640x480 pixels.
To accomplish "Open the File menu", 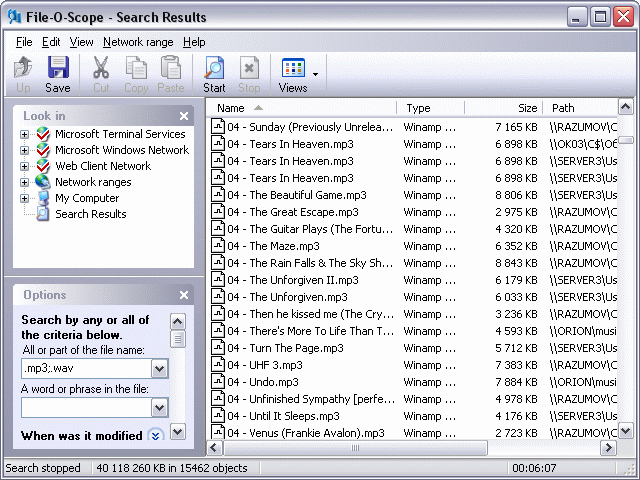I will (x=24, y=42).
